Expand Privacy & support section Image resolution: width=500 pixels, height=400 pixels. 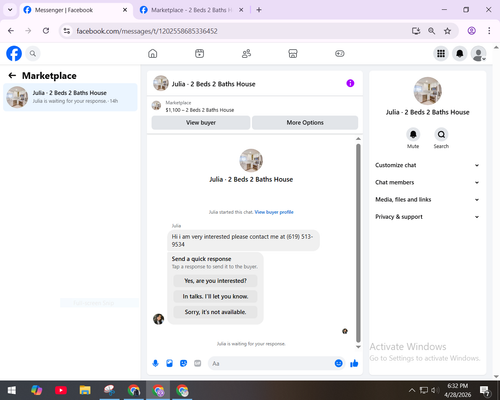427,217
